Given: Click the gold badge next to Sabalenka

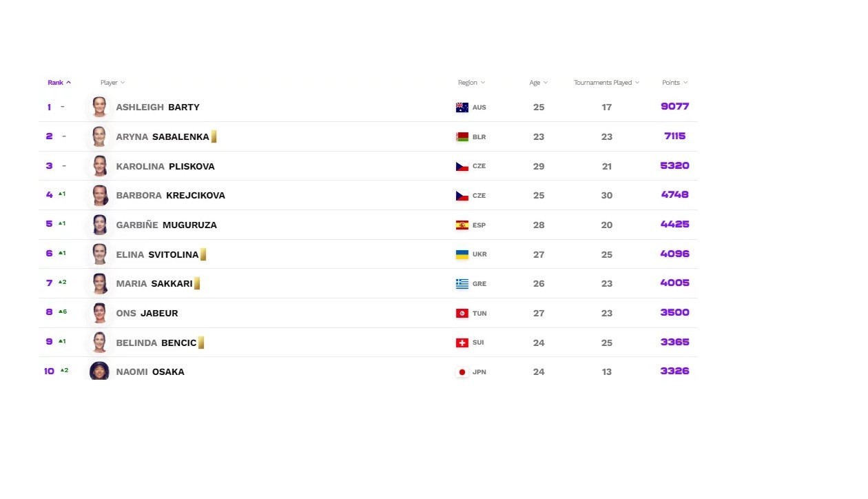Looking at the screenshot, I should pos(214,136).
